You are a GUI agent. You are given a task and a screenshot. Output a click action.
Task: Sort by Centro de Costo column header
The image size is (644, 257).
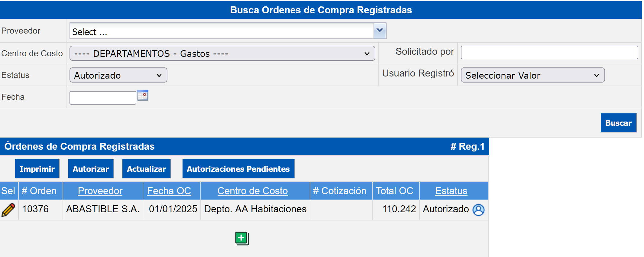[x=252, y=191]
